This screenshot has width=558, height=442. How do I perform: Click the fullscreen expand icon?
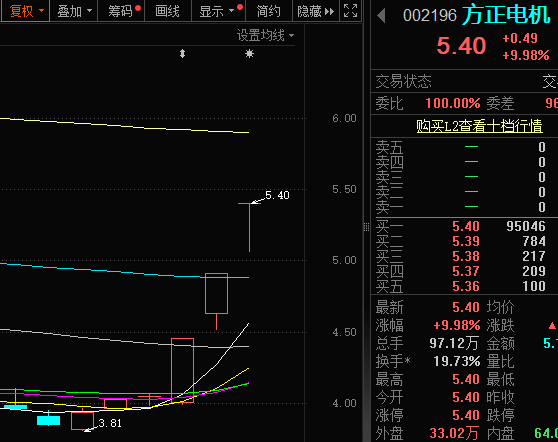coord(350,11)
